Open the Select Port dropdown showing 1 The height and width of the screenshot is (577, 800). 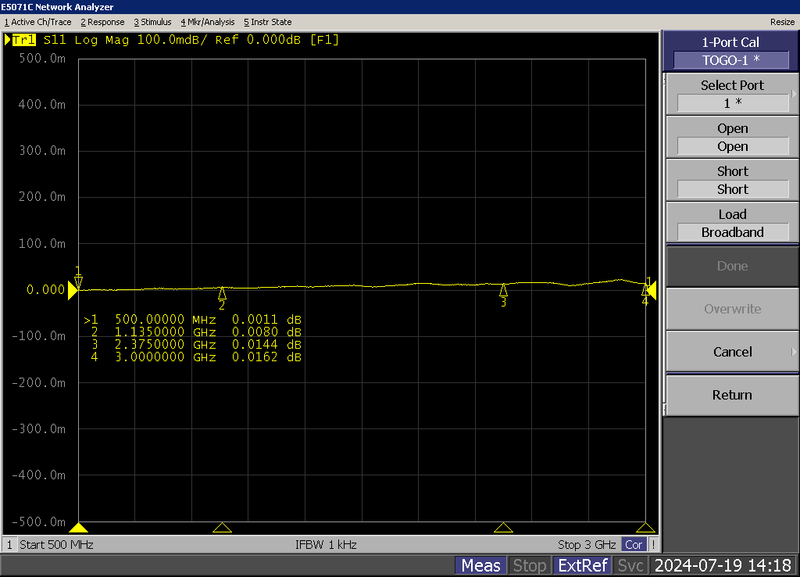[x=731, y=102]
